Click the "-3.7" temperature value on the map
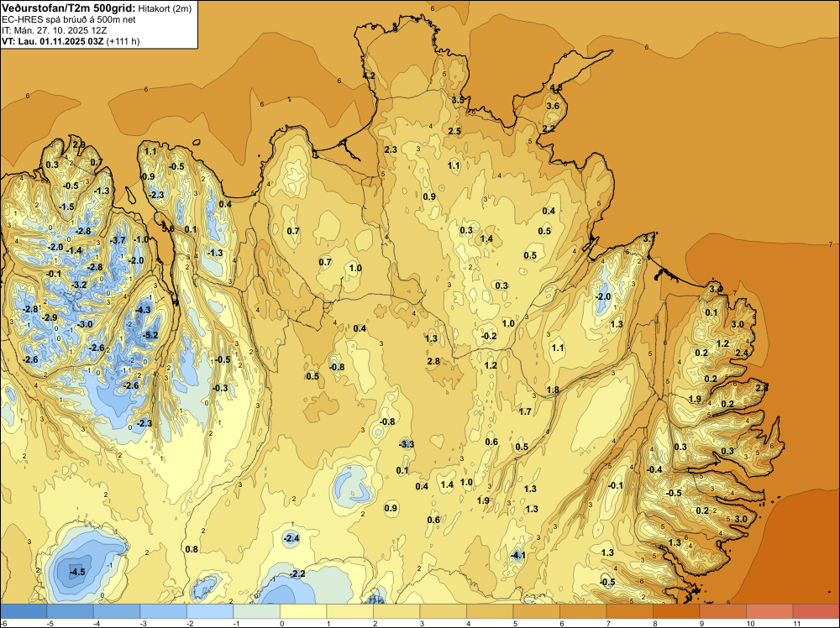This screenshot has width=840, height=628. pos(118,240)
